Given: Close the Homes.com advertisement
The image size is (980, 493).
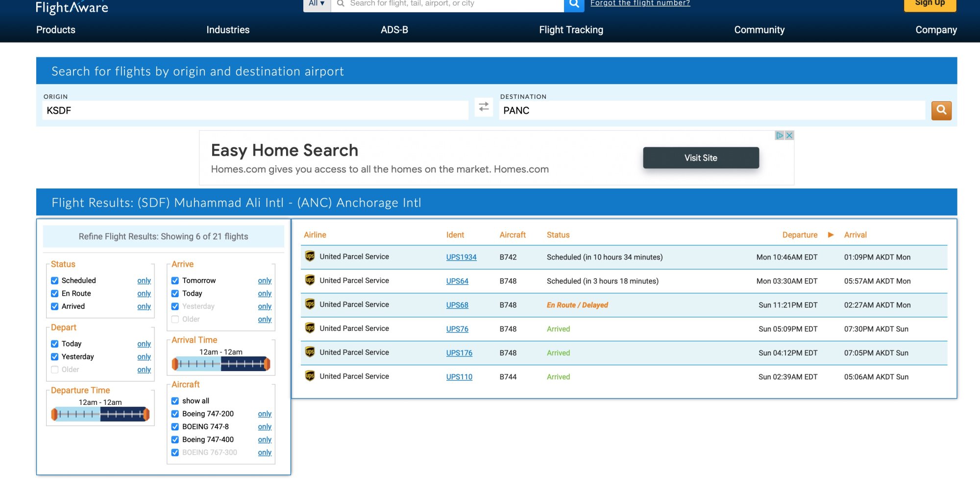Looking at the screenshot, I should [x=789, y=136].
